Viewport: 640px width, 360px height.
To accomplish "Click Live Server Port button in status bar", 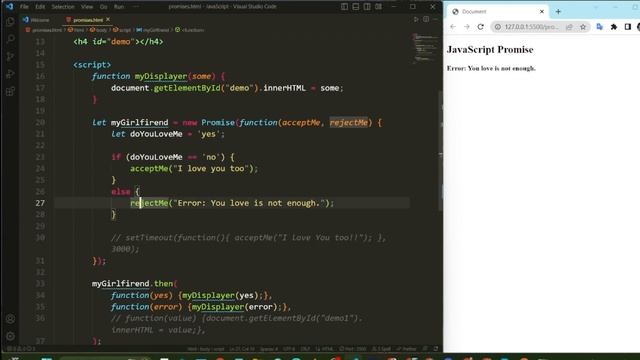I will click(353, 349).
